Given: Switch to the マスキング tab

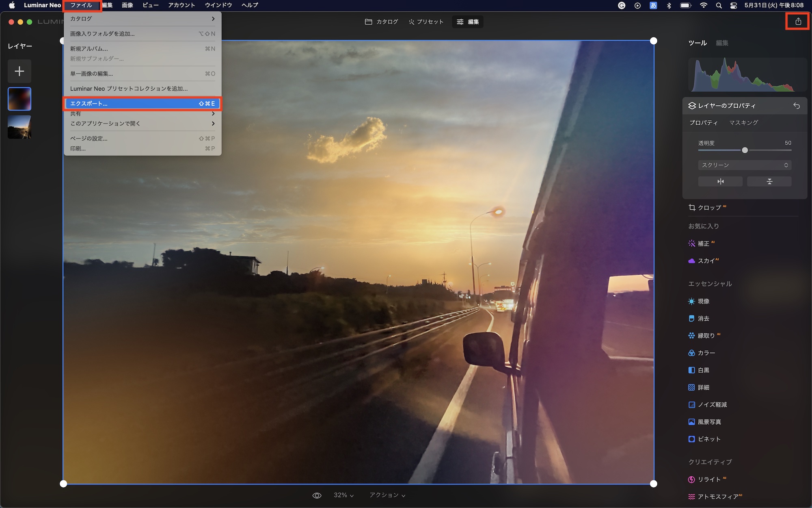Looking at the screenshot, I should click(x=743, y=123).
